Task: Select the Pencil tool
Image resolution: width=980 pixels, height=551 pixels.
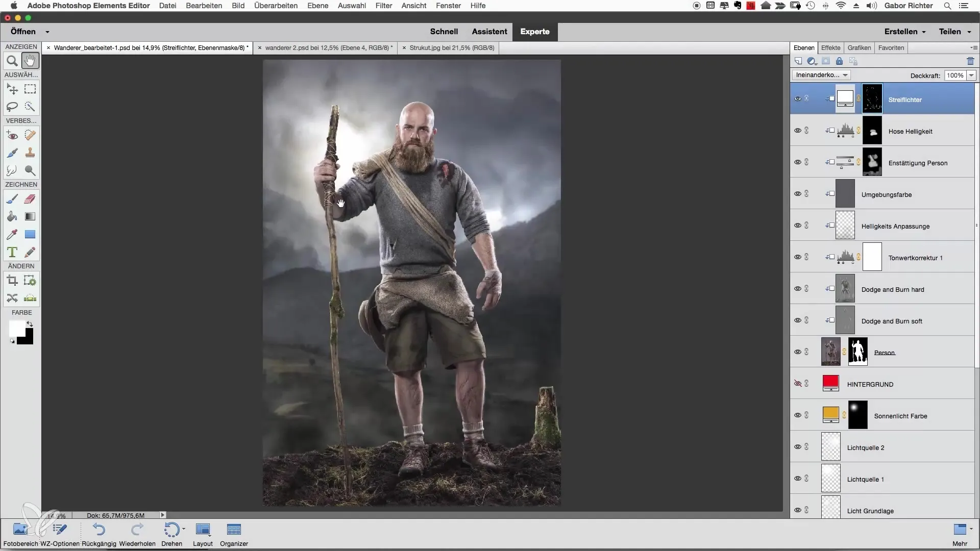Action: tap(30, 252)
